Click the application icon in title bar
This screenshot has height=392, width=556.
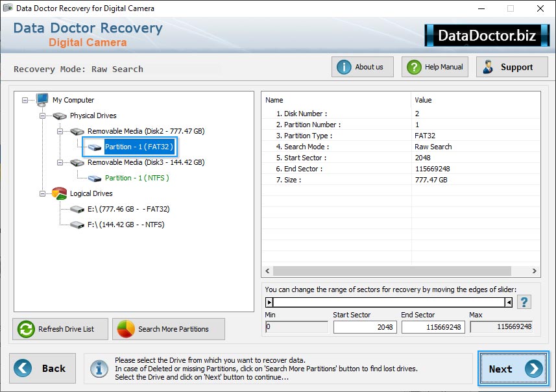coord(8,8)
